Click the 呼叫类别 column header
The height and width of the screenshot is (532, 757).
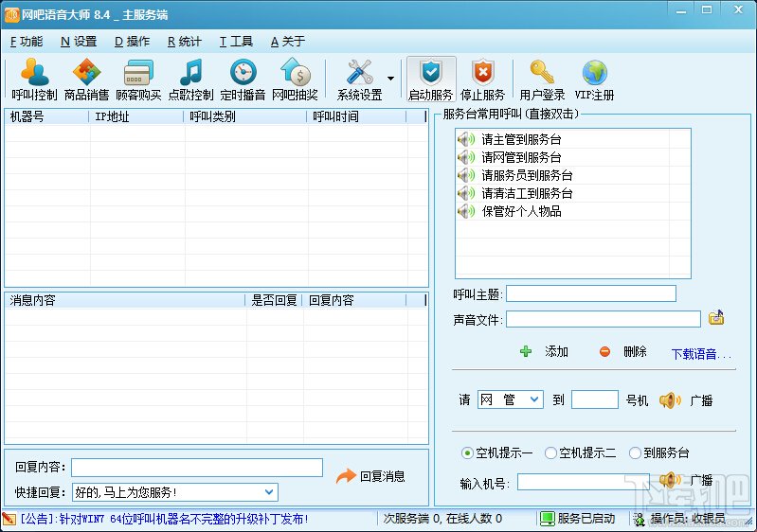(244, 116)
